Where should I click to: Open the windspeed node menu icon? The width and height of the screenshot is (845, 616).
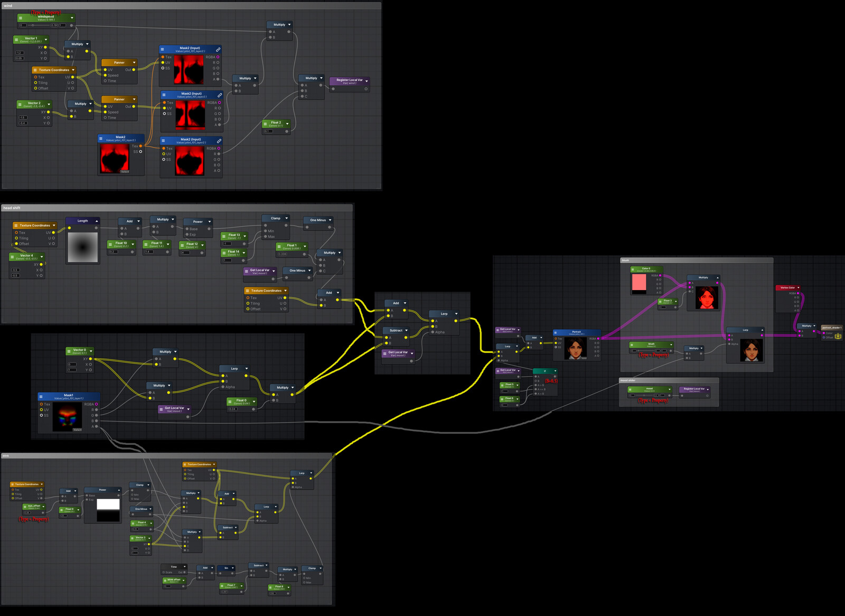tap(21, 18)
